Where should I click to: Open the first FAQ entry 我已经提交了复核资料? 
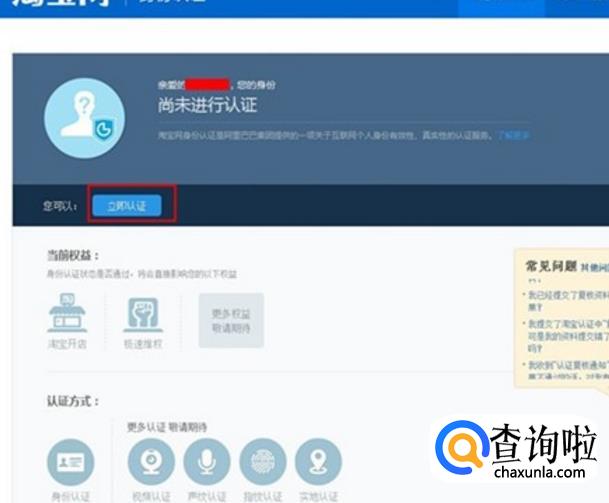(568, 301)
